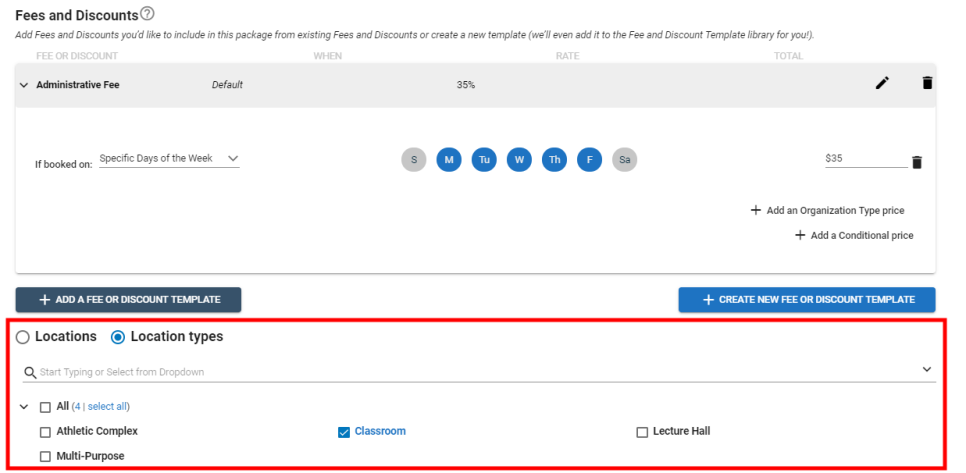Collapse the Administrative Fee row chevron
This screenshot has width=966, height=473.
[x=24, y=85]
